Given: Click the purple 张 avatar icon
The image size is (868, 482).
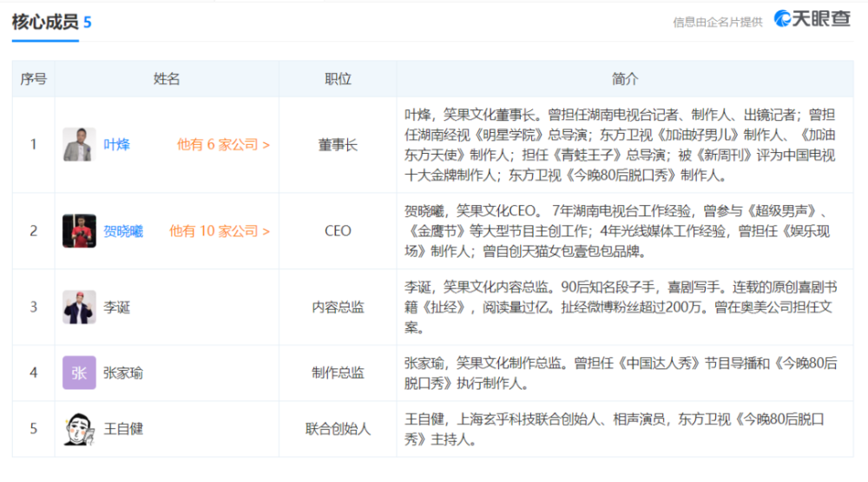Looking at the screenshot, I should coord(79,373).
